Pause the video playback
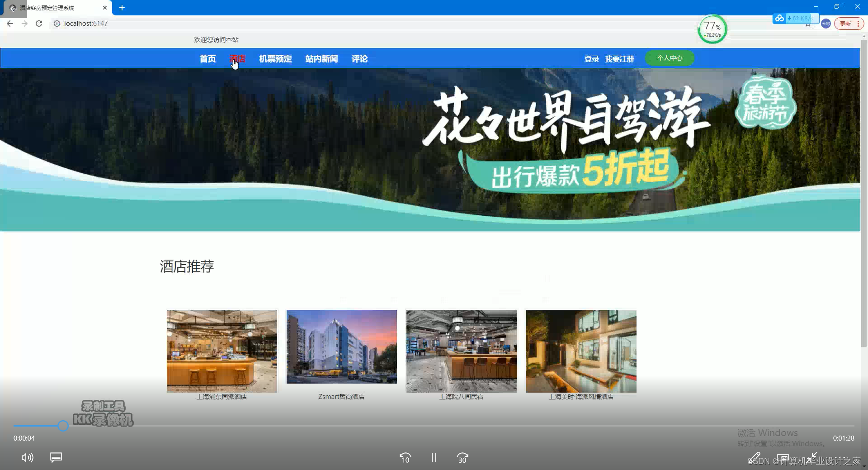 tap(434, 458)
